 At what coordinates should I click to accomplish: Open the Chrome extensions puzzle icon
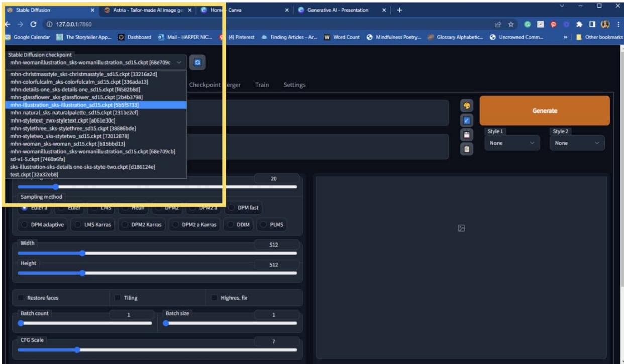[x=579, y=24]
